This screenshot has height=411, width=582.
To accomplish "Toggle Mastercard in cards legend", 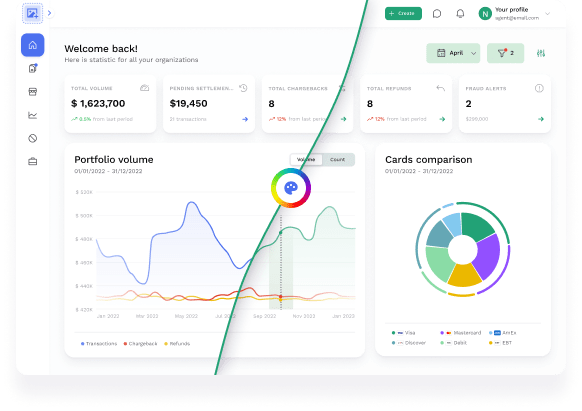I will pos(460,333).
